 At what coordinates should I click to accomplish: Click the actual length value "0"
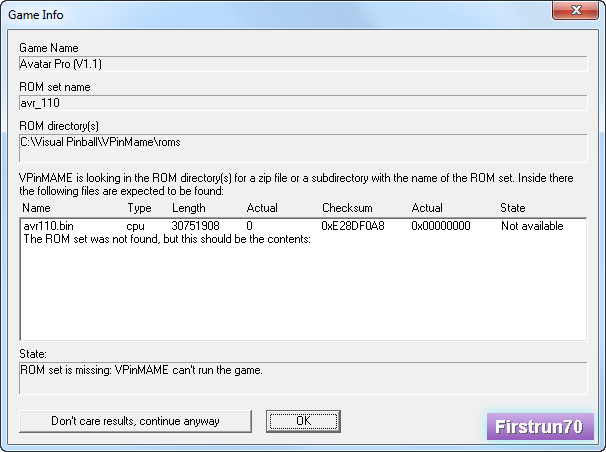[x=249, y=226]
